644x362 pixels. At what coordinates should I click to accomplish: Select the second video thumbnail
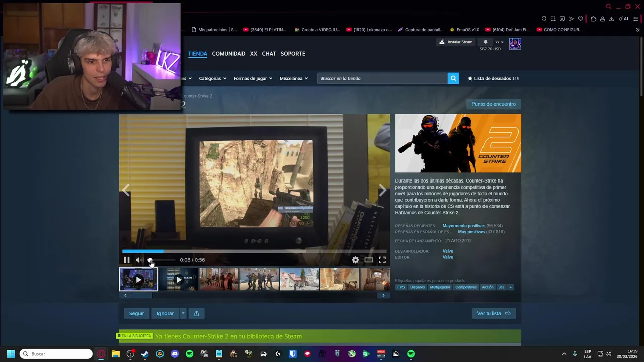point(179,280)
